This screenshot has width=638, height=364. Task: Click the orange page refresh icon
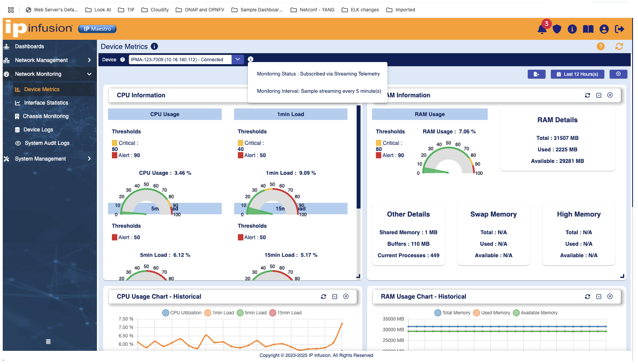pyautogui.click(x=619, y=46)
